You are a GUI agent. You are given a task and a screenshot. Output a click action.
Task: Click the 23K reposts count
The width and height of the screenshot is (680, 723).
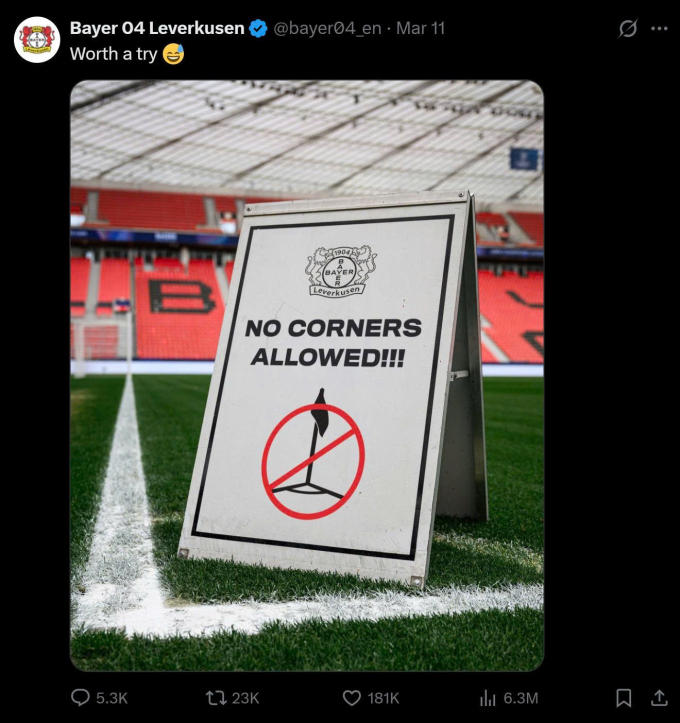(245, 698)
